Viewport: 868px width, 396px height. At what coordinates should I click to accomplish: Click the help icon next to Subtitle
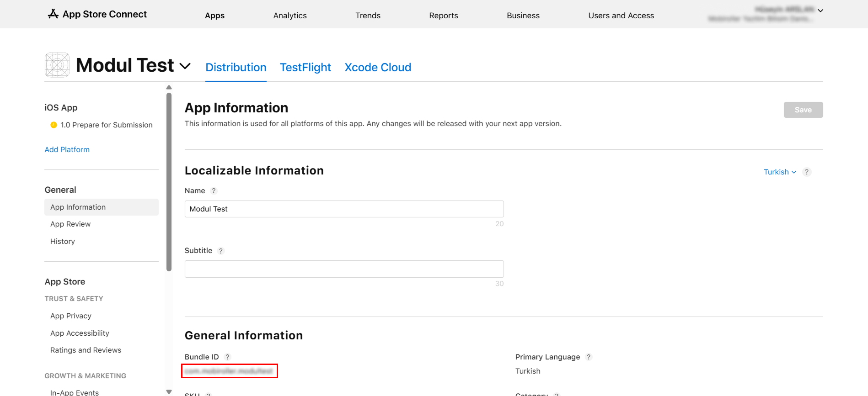221,251
